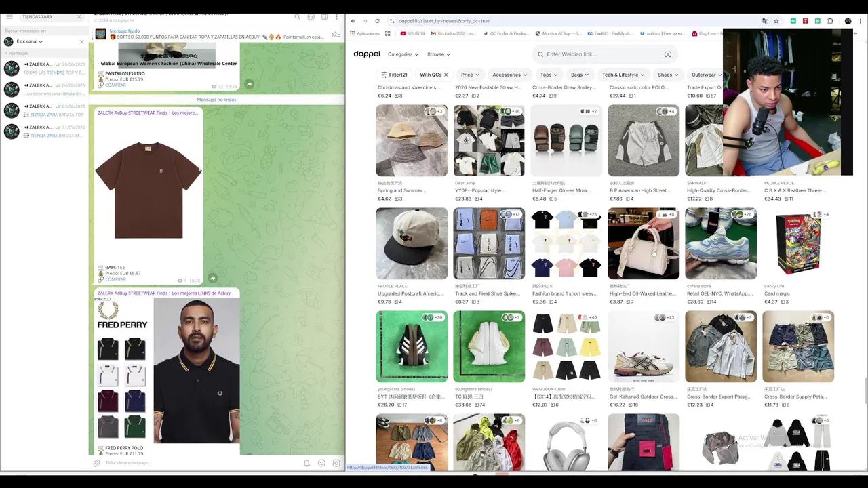This screenshot has height=488, width=868.
Task: Open search result dated 03/06/2025
Action: coord(44,110)
